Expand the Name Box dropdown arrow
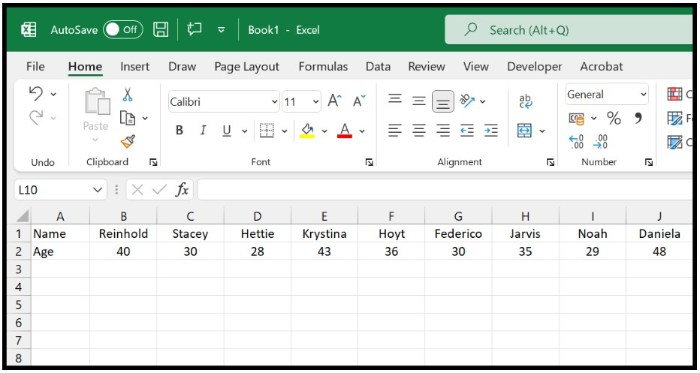Viewport: 700px width, 373px height. pos(97,190)
